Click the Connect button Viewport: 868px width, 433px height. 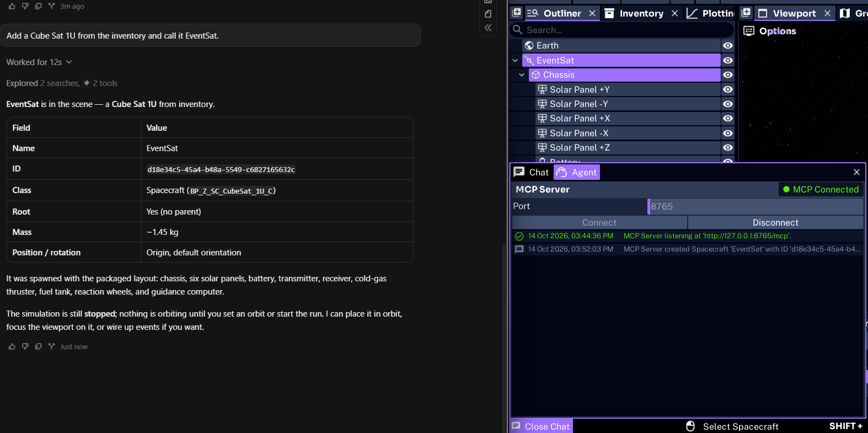599,223
